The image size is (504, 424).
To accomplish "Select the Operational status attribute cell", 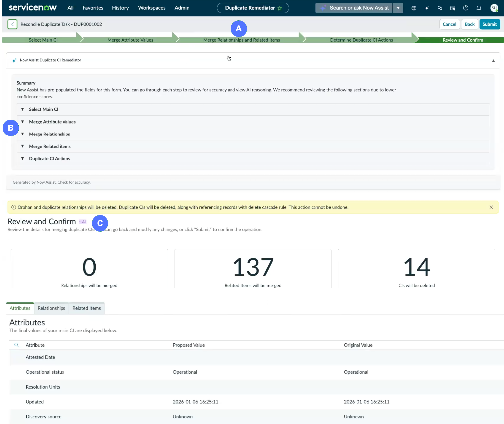I will pyautogui.click(x=45, y=372).
